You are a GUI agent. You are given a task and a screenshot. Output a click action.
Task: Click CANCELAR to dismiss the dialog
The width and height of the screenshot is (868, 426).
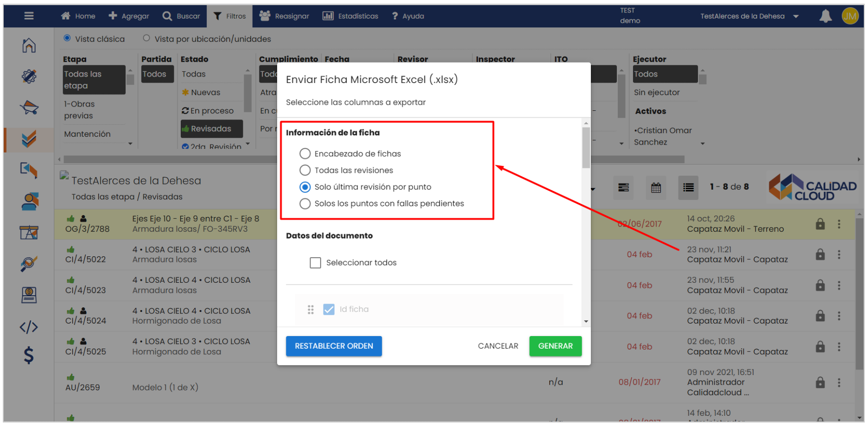498,346
